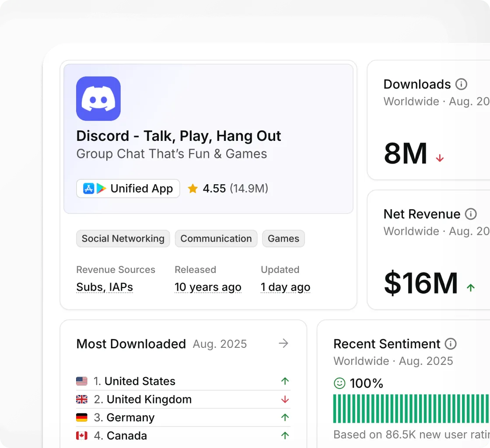Click the green sentiment bar chart
Screen dimensions: 490x448
click(x=411, y=409)
